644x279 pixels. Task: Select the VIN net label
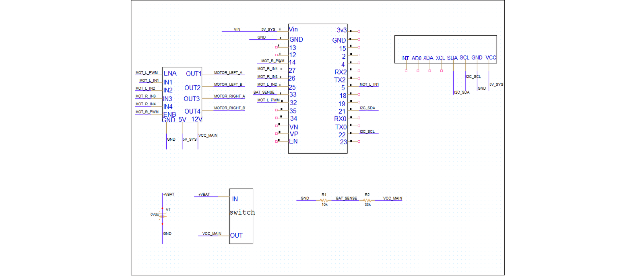coord(237,29)
